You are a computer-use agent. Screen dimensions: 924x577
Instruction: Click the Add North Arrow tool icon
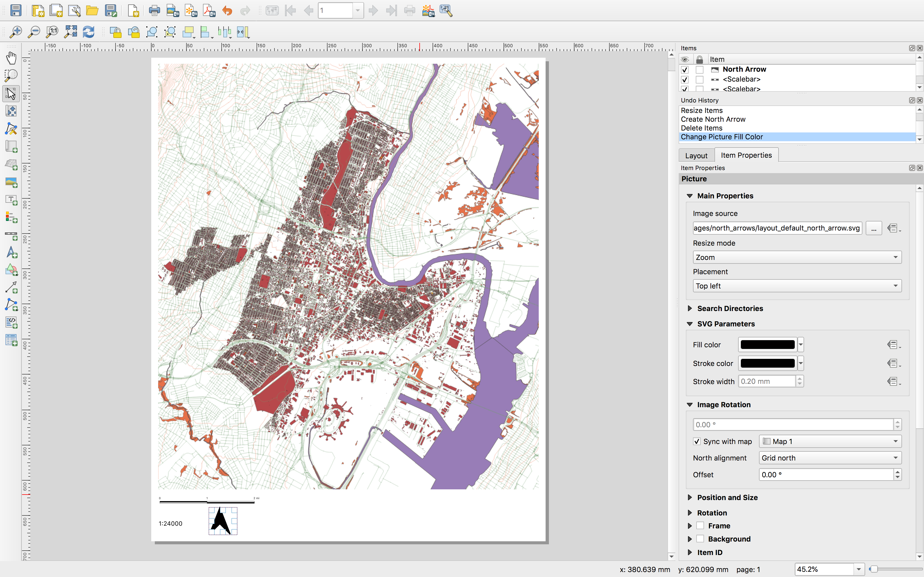[11, 253]
